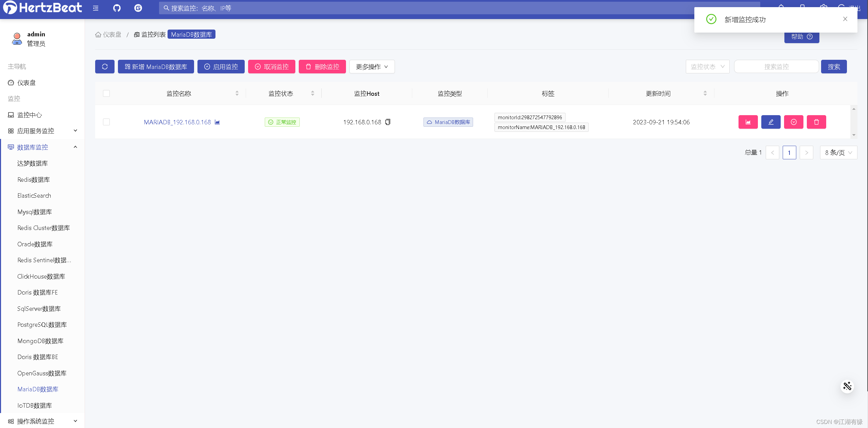Copy host 192.168.0.168 with the copy icon
Screen dimensions: 868x428
pos(388,122)
